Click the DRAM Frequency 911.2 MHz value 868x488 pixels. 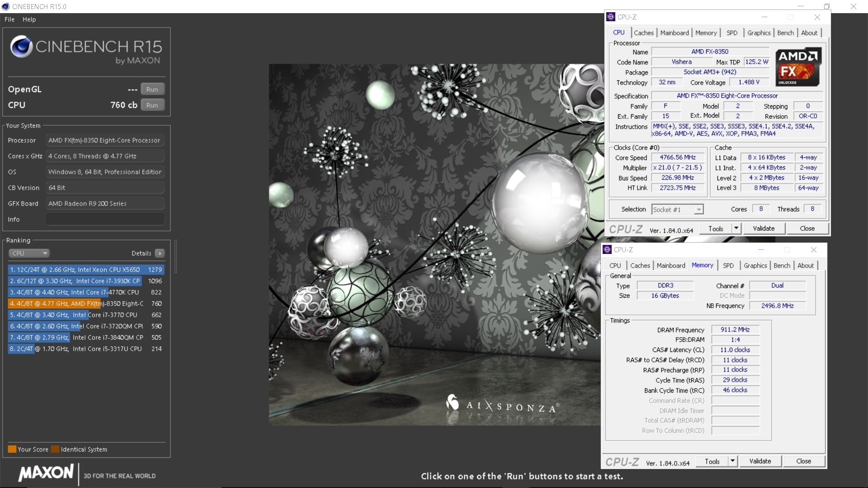[x=735, y=330]
